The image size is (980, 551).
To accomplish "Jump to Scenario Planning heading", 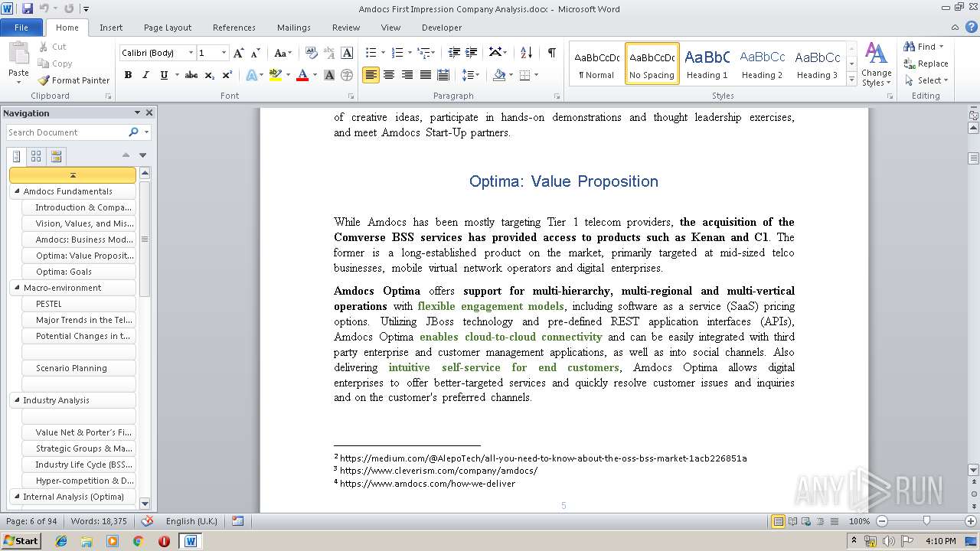I will (x=79, y=368).
